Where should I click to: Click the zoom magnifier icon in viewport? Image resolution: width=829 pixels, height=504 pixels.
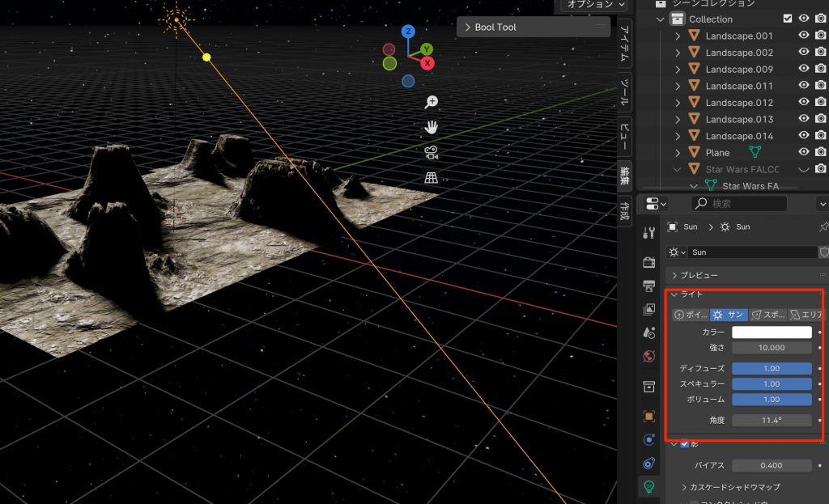432,102
